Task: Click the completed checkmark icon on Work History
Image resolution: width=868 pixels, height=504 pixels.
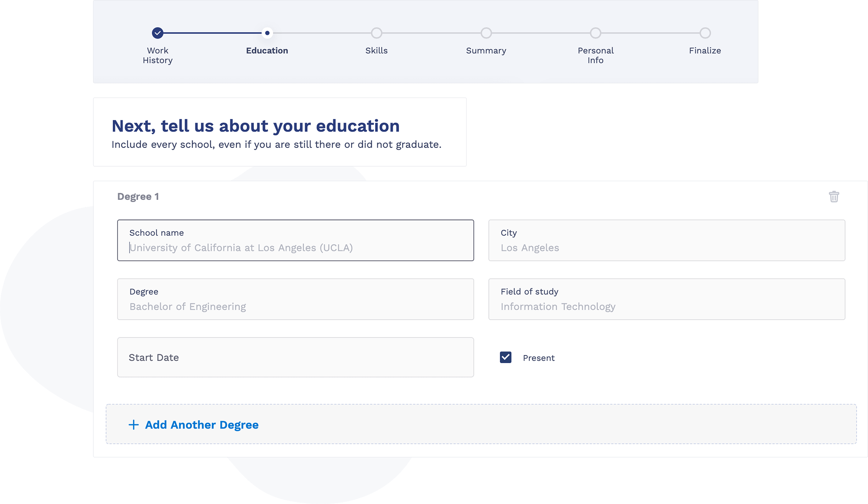Action: pyautogui.click(x=158, y=32)
